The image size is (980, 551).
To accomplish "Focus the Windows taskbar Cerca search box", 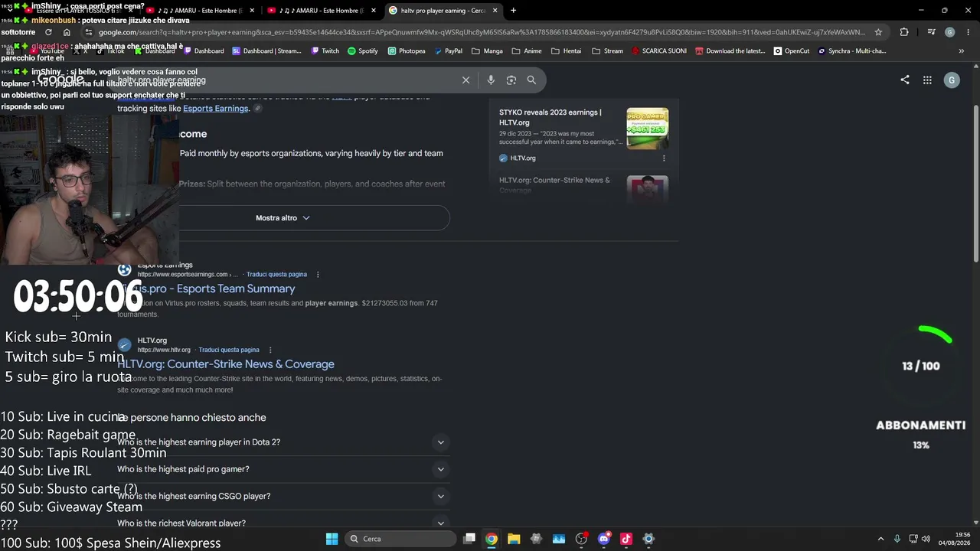I will click(399, 539).
